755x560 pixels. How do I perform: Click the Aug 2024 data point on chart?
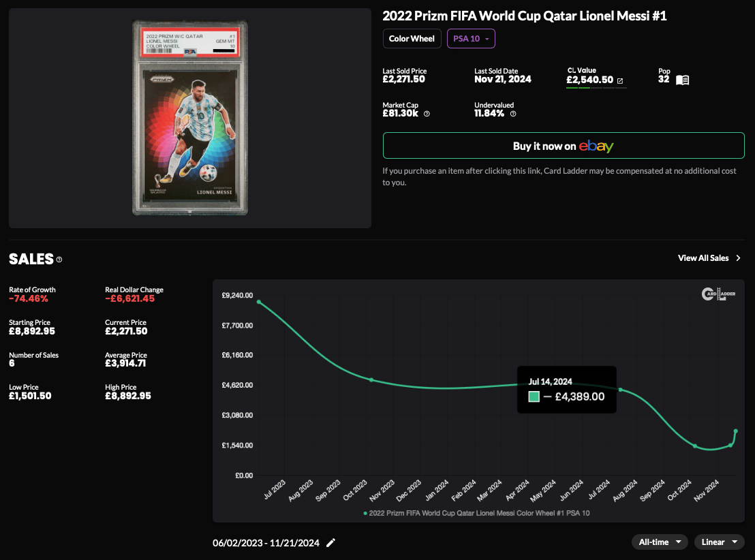620,390
